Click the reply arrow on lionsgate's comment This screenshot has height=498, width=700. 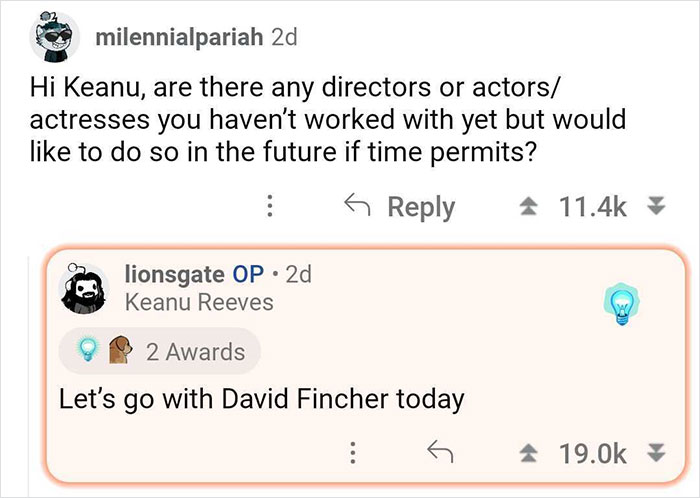[438, 454]
